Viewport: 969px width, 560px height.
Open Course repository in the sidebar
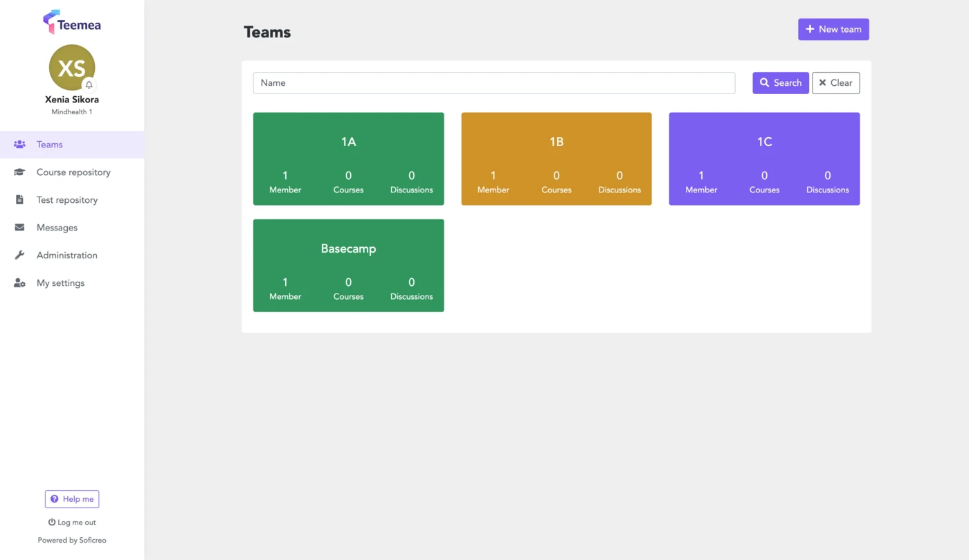click(72, 172)
